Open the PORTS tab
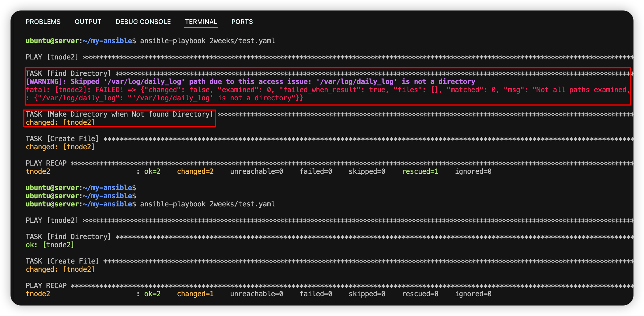Image resolution: width=644 pixels, height=316 pixels. 242,22
